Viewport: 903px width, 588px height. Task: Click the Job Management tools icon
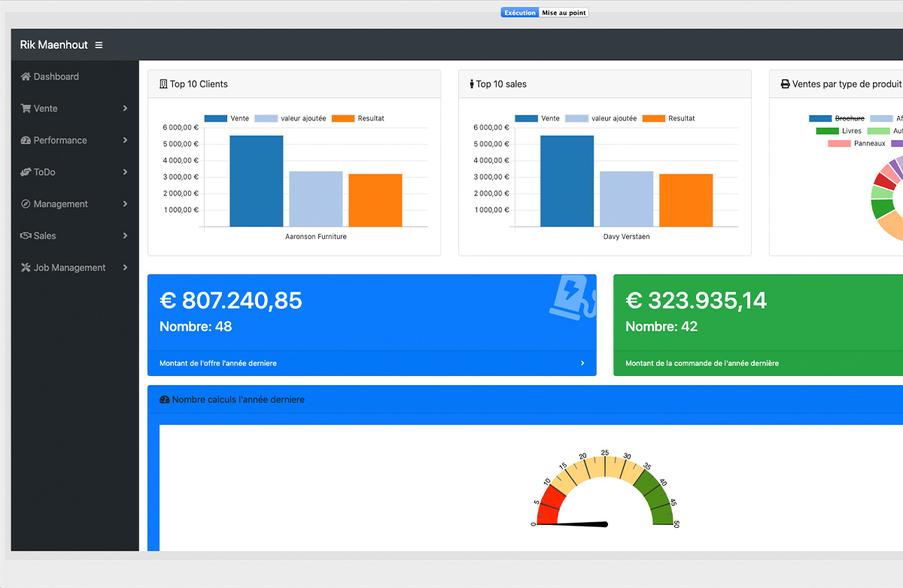pyautogui.click(x=26, y=268)
